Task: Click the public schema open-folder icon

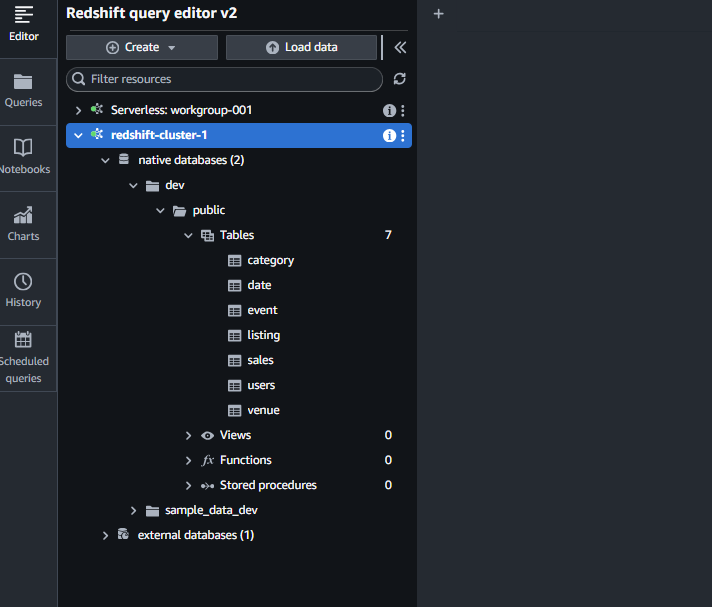Action: point(179,211)
